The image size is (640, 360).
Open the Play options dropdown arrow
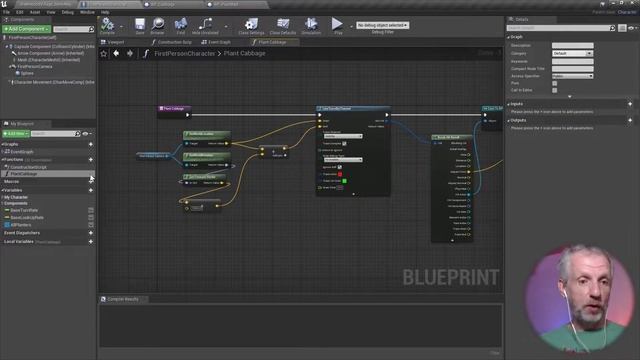[351, 27]
